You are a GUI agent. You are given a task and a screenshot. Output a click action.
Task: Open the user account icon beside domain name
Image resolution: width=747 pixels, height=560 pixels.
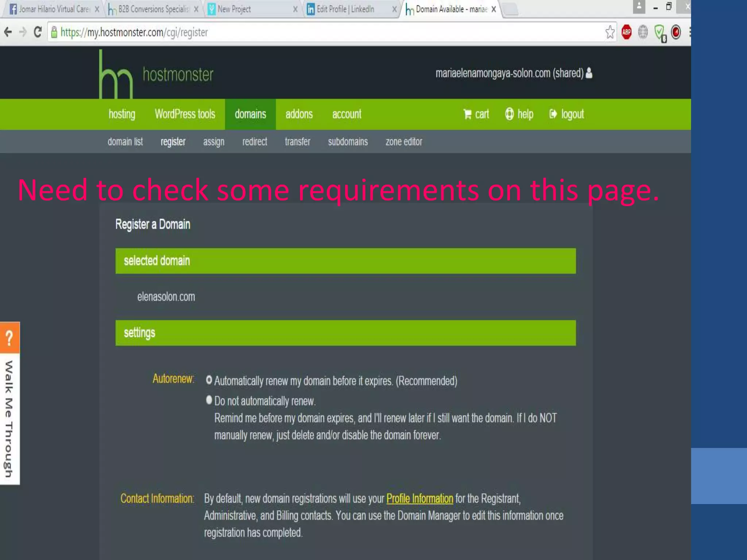pyautogui.click(x=589, y=73)
